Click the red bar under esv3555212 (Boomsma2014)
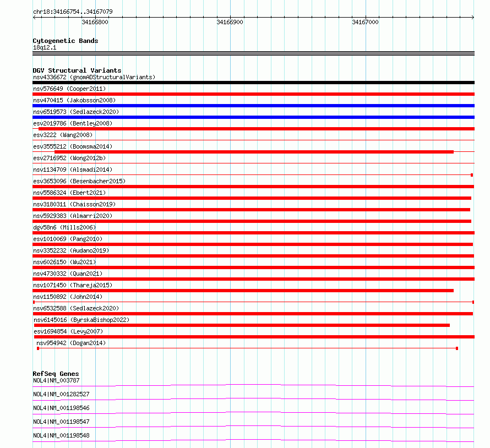Image resolution: width=490 pixels, height=448 pixels. click(x=254, y=152)
